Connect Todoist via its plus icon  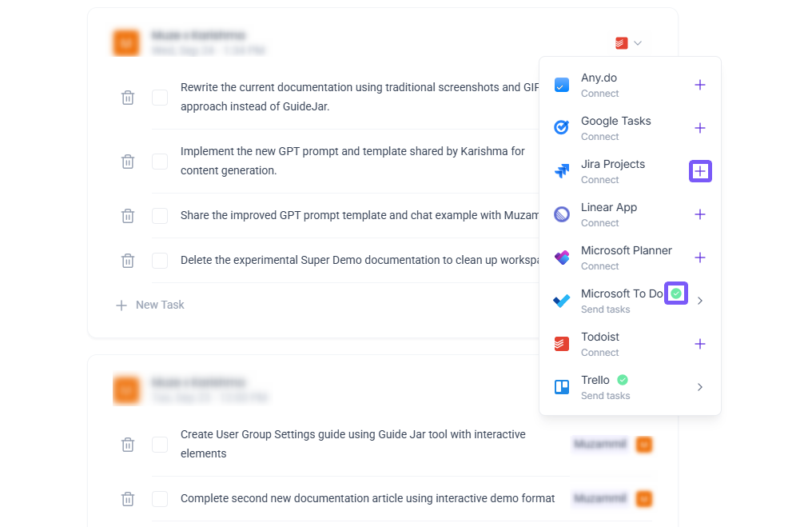point(700,344)
